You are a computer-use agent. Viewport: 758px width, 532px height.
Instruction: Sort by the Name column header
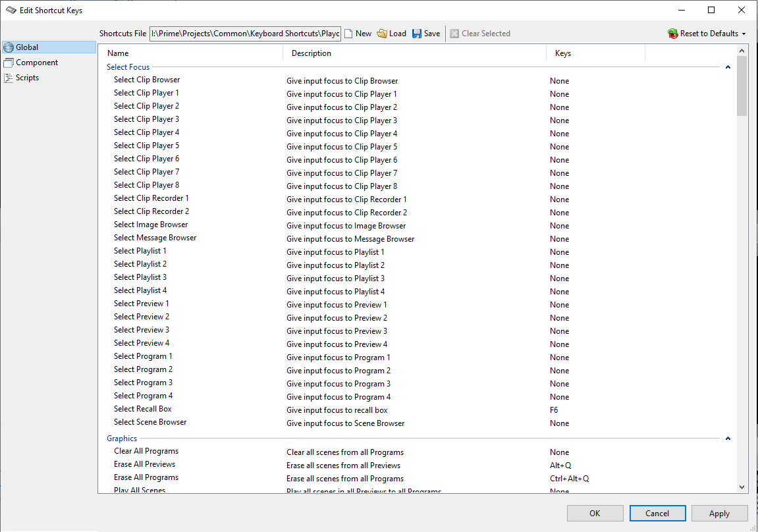pyautogui.click(x=191, y=53)
